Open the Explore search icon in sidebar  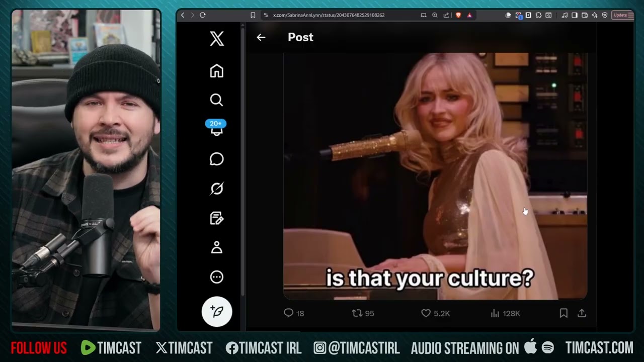click(x=216, y=100)
